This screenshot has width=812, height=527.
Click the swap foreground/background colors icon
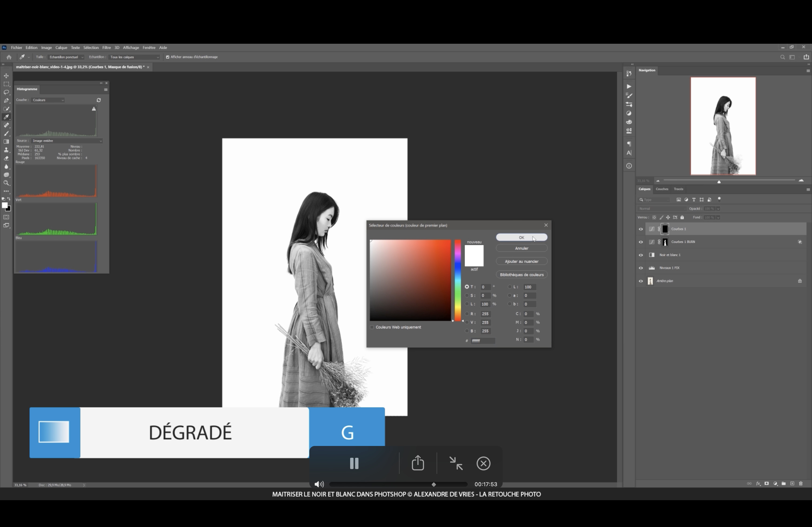[9, 199]
